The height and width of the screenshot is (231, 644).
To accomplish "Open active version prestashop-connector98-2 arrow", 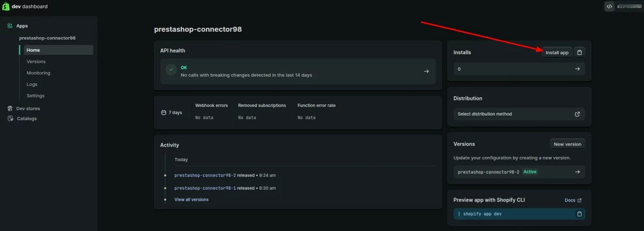I will 577,172.
